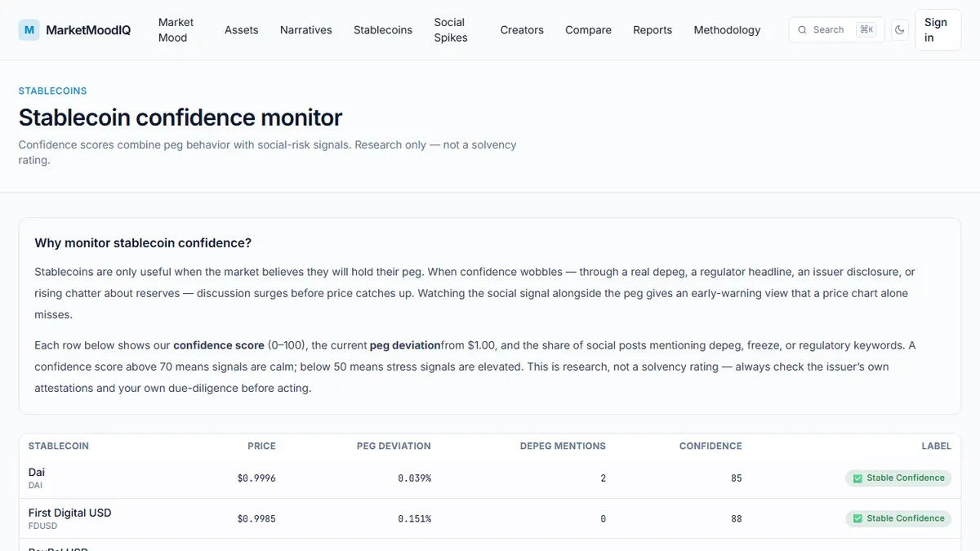This screenshot has height=551, width=980.
Task: Click the "Stablecoin confidence monitor" title
Action: click(x=180, y=118)
